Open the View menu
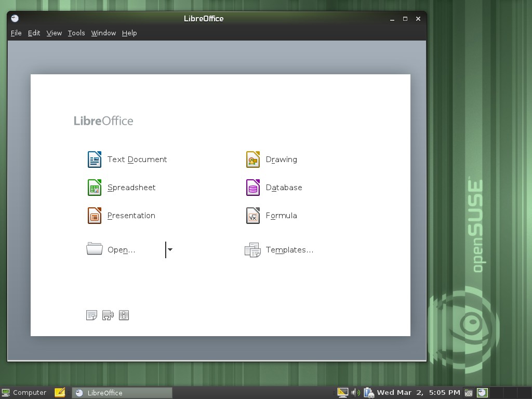 click(x=54, y=33)
